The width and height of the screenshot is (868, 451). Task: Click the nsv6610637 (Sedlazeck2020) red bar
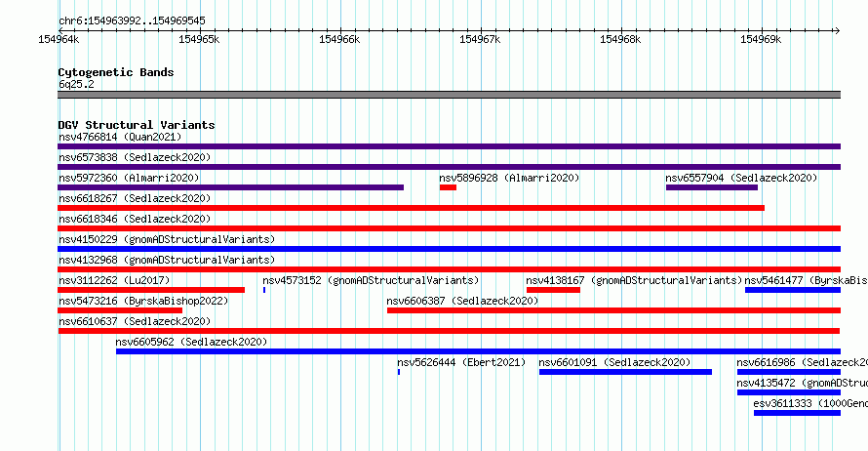449,331
